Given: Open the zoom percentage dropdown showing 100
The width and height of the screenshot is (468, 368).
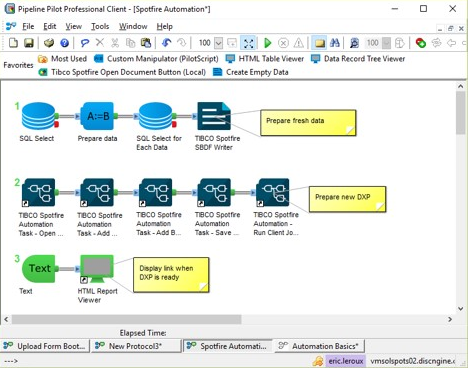Looking at the screenshot, I should 218,43.
